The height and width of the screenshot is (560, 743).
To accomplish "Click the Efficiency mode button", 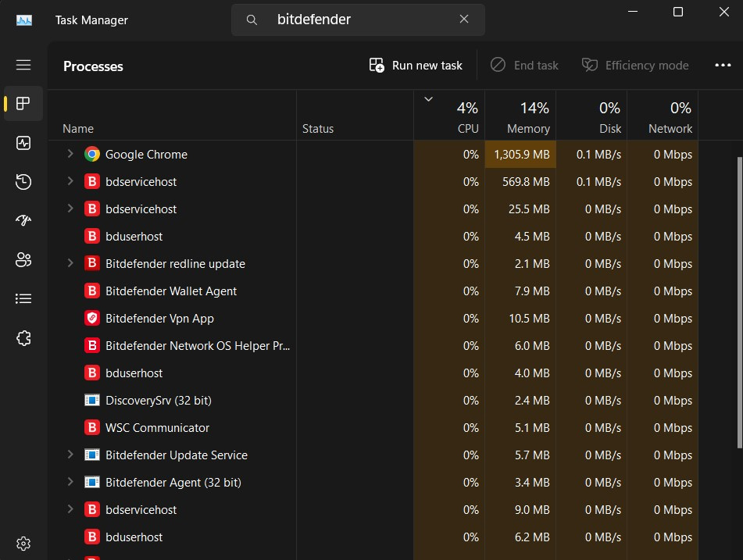I will pos(635,66).
